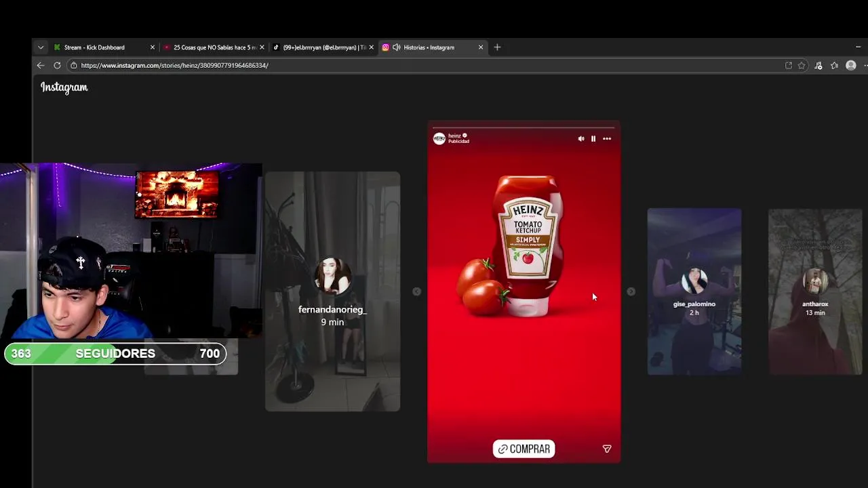Close the 25 Cosas que NO Sabías tab

pos(262,47)
